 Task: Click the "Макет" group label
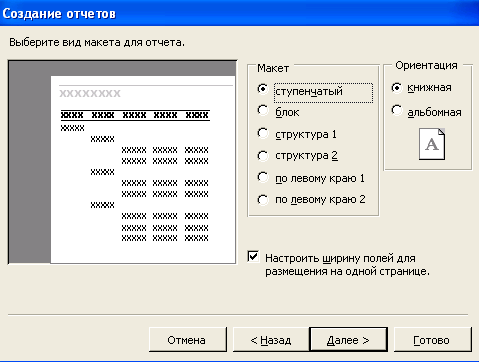(273, 68)
